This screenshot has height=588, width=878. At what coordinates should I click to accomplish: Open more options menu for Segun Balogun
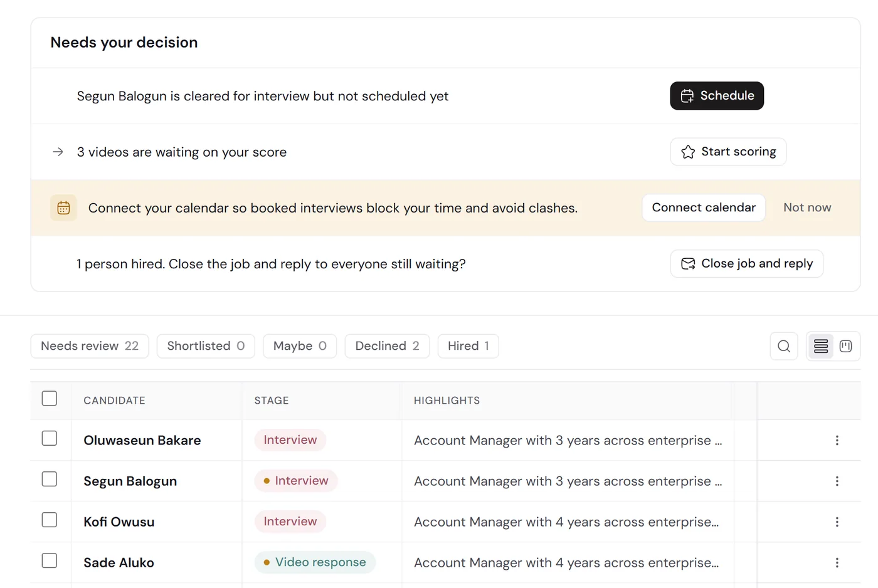coord(837,481)
